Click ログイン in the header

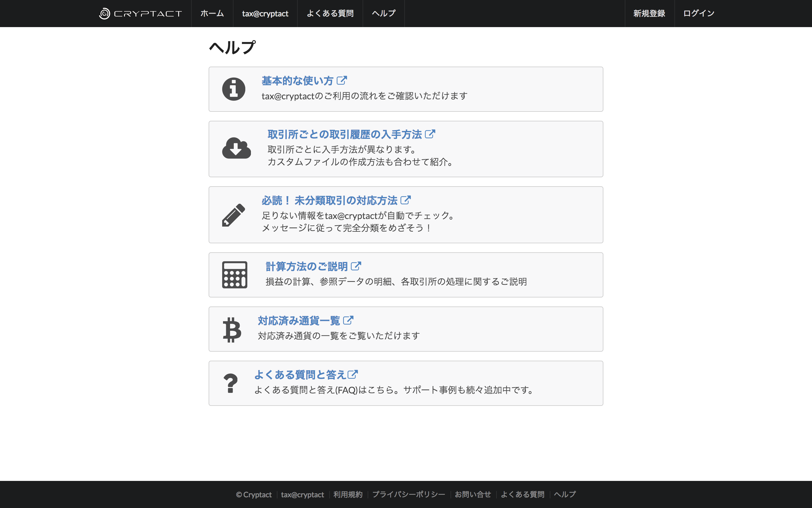(x=699, y=14)
